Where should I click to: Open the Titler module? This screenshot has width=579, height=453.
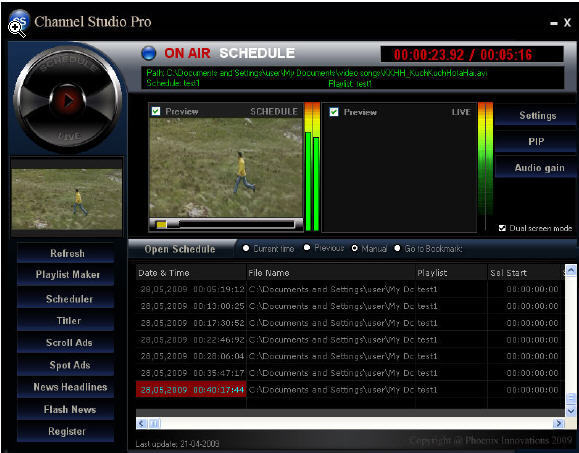(66, 320)
